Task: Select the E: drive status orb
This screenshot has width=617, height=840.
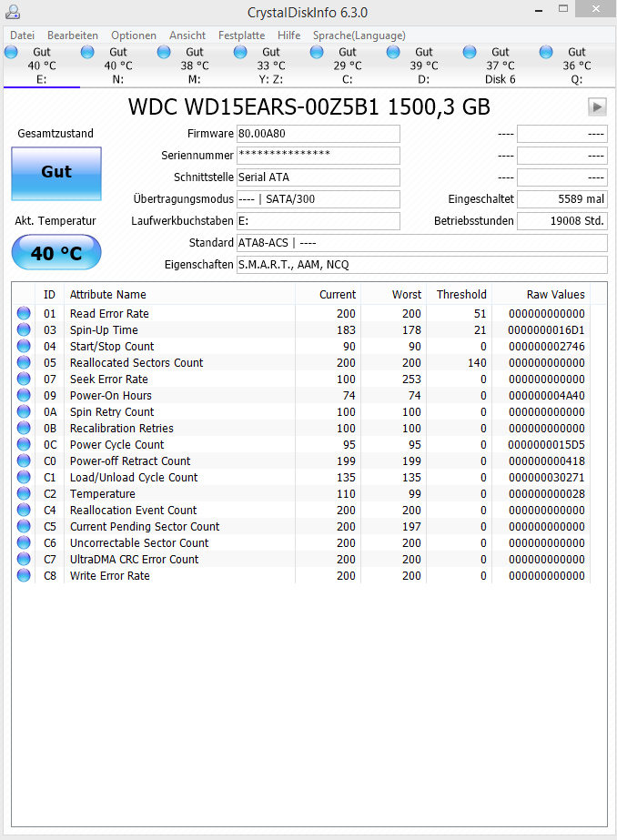Action: point(11,52)
